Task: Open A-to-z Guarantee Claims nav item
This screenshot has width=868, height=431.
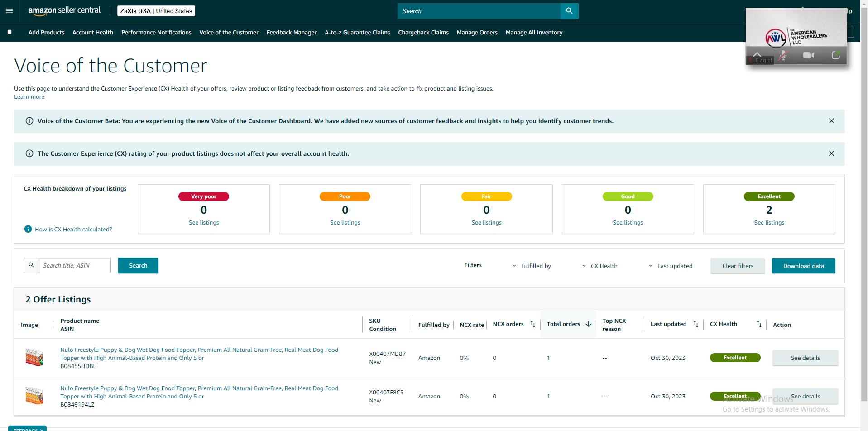Action: (x=357, y=32)
